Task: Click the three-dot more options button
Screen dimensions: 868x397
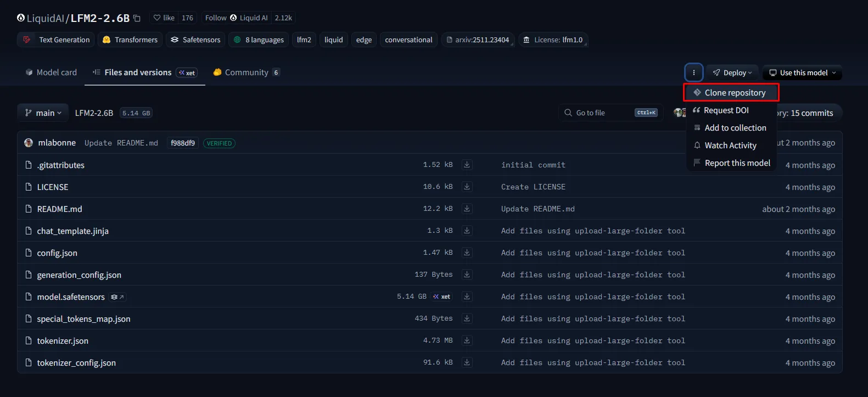Action: (694, 72)
